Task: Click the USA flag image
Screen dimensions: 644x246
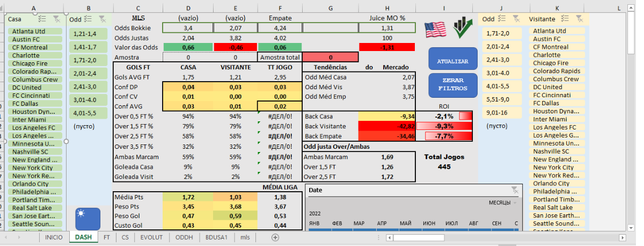Action: pos(435,30)
